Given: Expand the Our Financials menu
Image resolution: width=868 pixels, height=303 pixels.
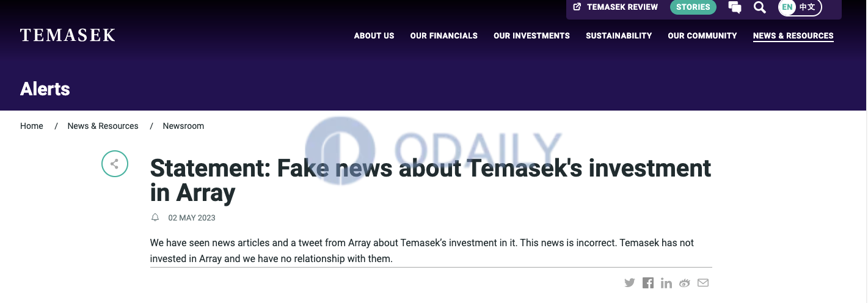Looking at the screenshot, I should (x=444, y=35).
